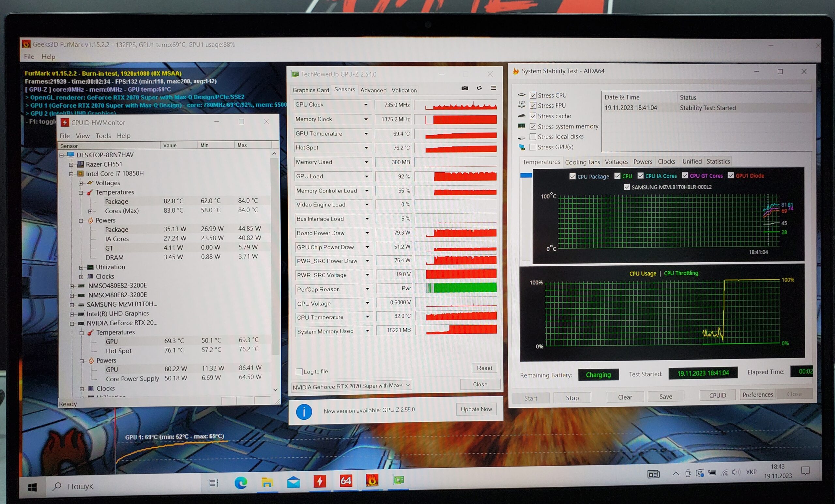Image resolution: width=835 pixels, height=504 pixels.
Task: Switch to the Cooling Fans tab
Action: (582, 162)
